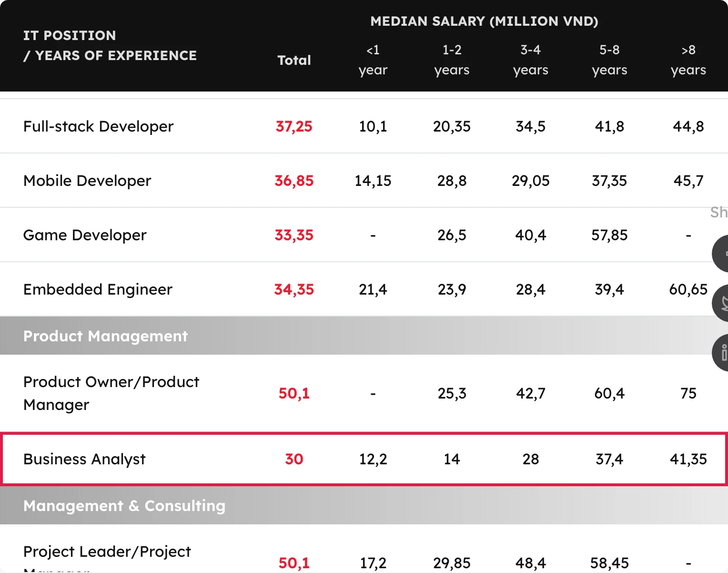
Task: Select the Product Owner/Product Manager total '50,1'
Action: click(294, 393)
